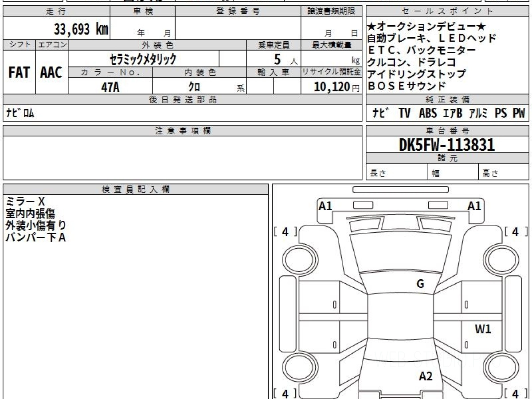Click the 最大積載量 header
Viewport: 532px width, 399px height.
tap(331, 45)
